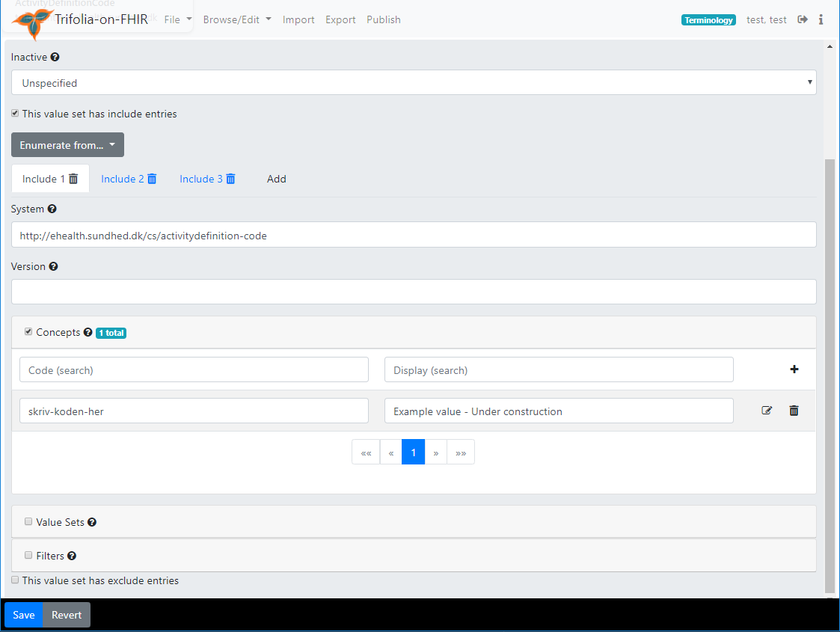Show help tooltip for the System field
This screenshot has height=632, width=840.
tap(52, 209)
